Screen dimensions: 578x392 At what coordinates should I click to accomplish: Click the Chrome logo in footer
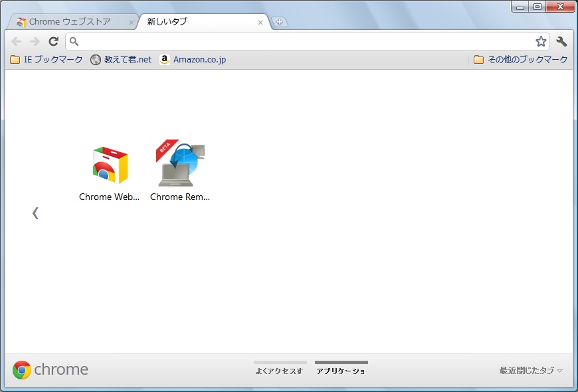50,370
